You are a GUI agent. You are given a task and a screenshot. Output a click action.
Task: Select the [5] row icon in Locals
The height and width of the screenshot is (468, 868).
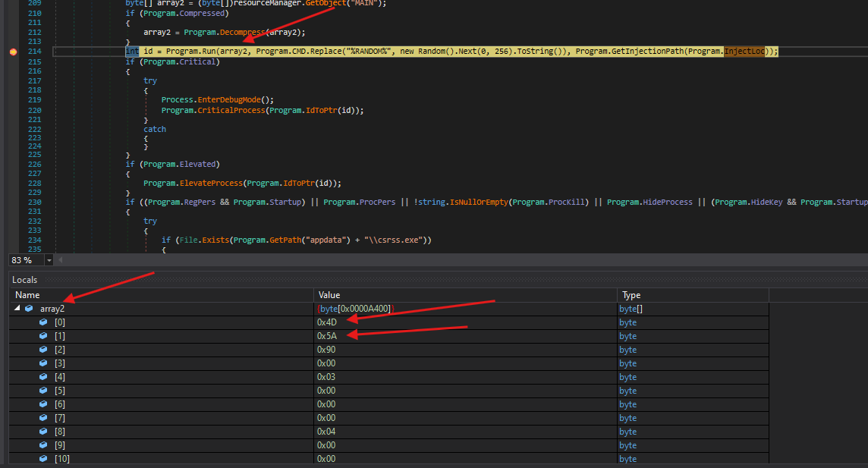click(43, 391)
